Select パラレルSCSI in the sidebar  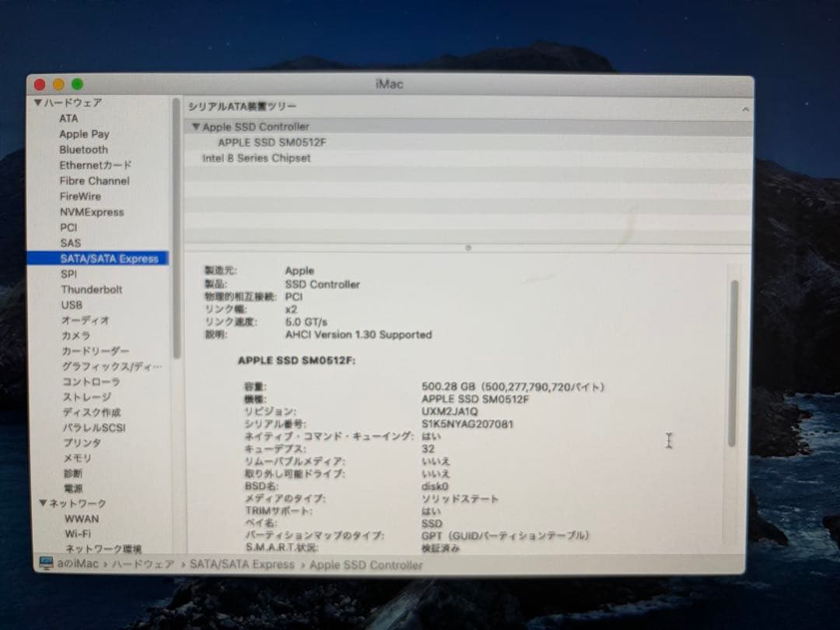point(94,428)
